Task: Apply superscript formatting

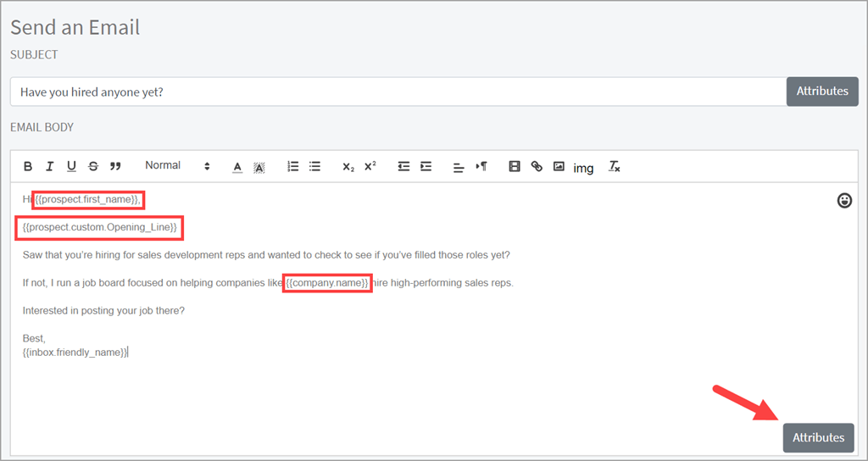Action: [370, 167]
